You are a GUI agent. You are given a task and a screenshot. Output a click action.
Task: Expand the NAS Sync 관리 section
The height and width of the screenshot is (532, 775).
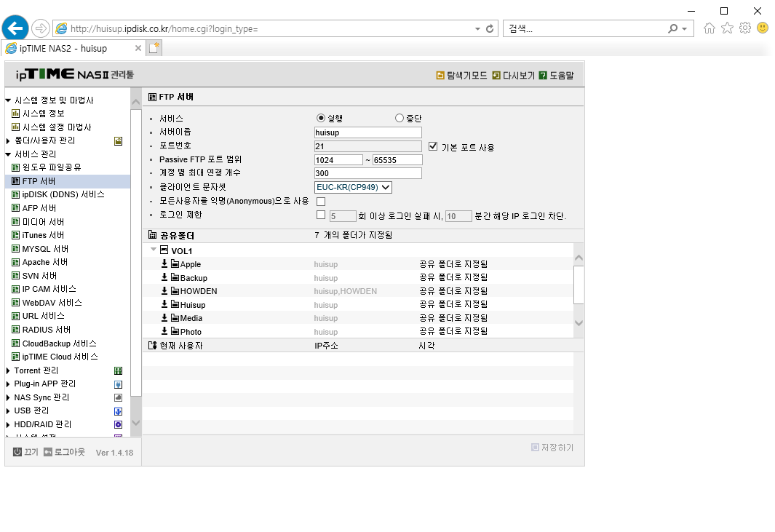[x=8, y=397]
